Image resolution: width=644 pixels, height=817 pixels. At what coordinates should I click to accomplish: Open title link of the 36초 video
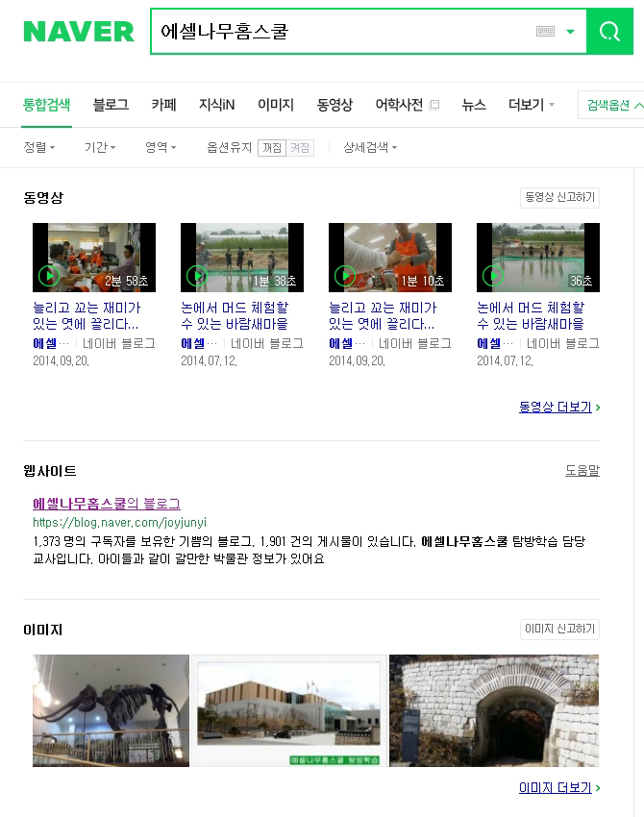tap(531, 316)
